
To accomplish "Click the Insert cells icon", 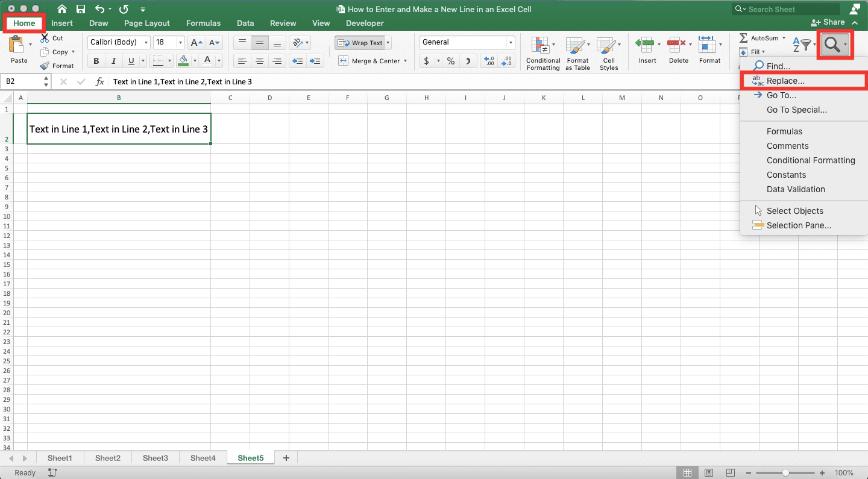I will tap(645, 45).
